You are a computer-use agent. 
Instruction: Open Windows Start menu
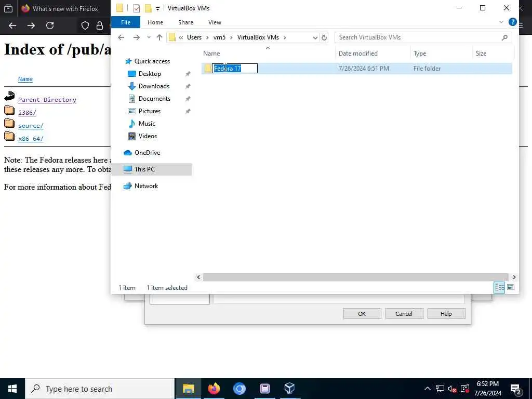coord(12,389)
